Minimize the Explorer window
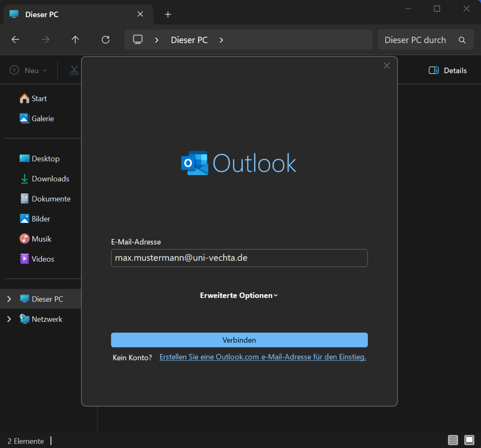This screenshot has height=448, width=481. [x=408, y=9]
